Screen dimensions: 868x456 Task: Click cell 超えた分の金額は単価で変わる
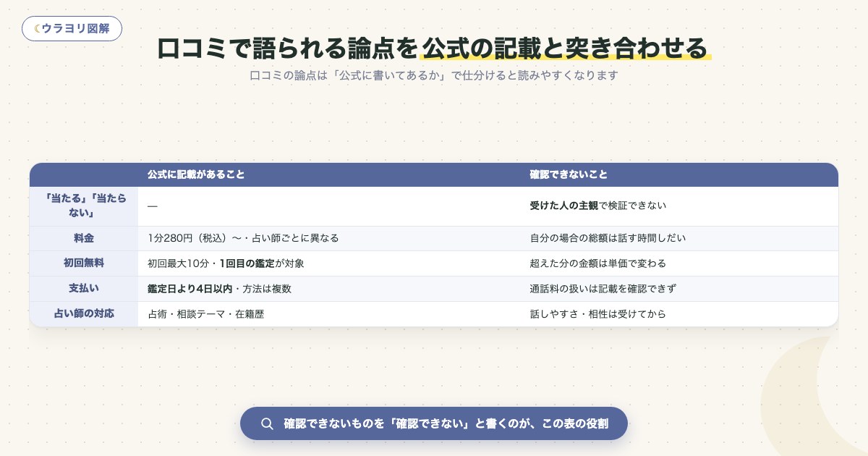tap(598, 263)
